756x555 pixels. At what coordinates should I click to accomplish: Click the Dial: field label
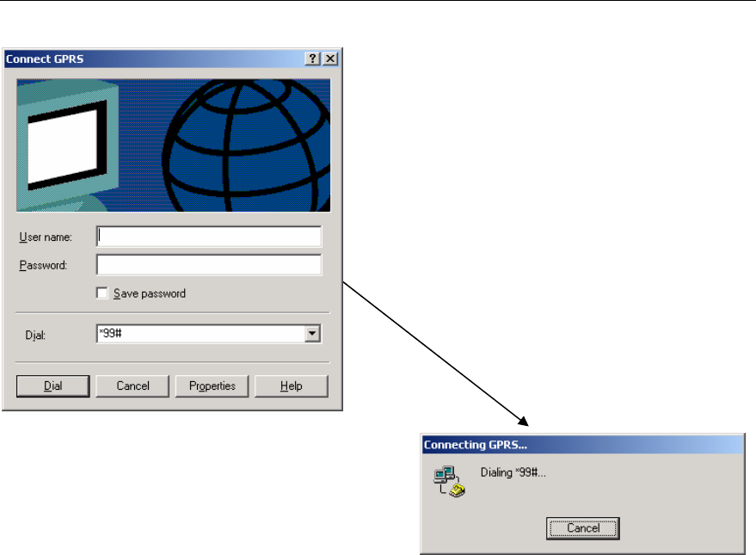(x=35, y=335)
